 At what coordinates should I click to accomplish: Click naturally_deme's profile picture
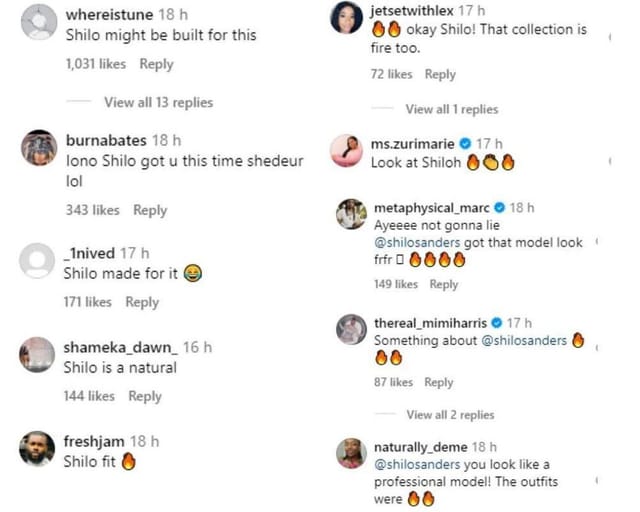click(x=351, y=453)
